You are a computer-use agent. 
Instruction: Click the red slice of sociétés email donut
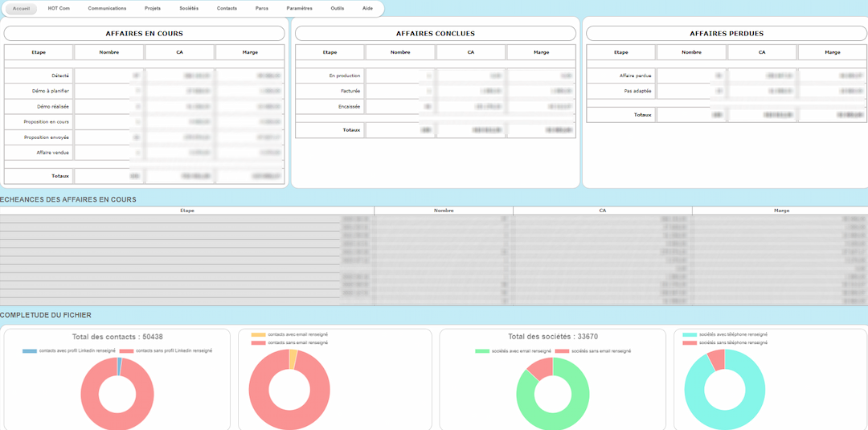[540, 367]
